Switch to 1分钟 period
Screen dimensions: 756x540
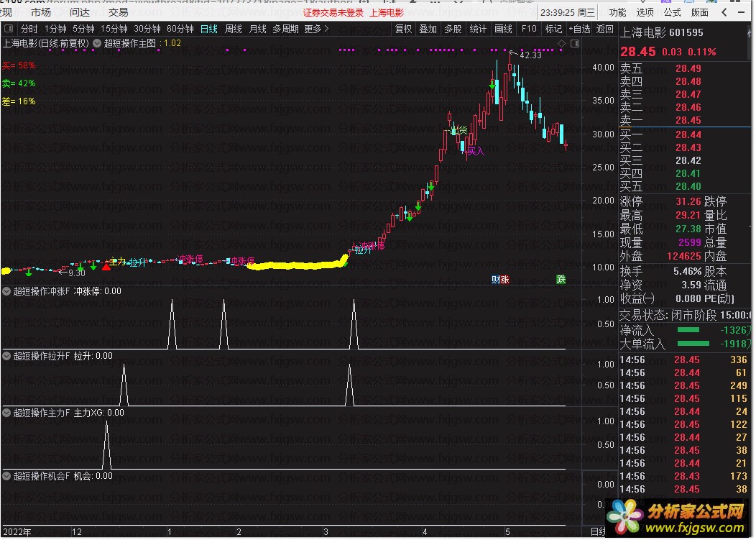click(x=55, y=29)
